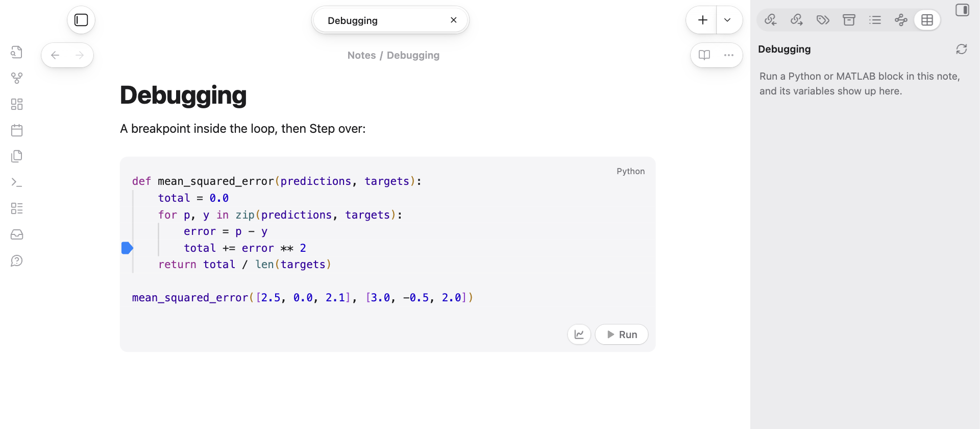Navigate forward with the right arrow

[80, 55]
